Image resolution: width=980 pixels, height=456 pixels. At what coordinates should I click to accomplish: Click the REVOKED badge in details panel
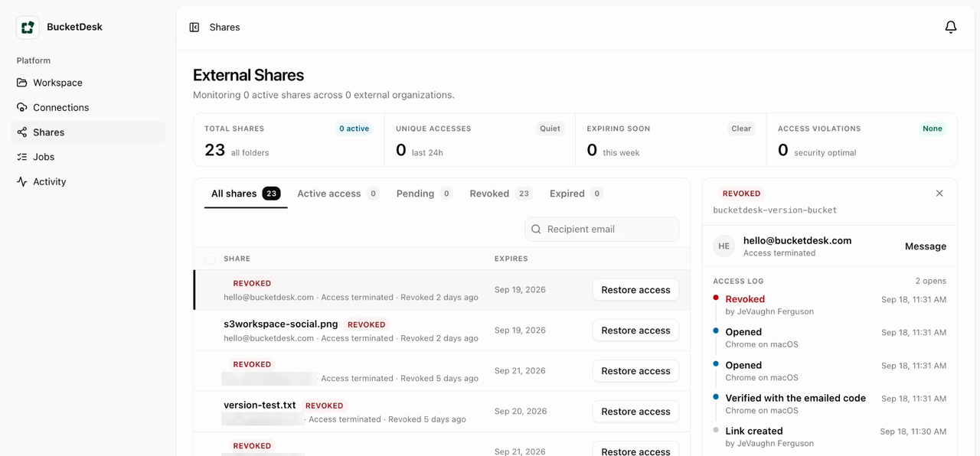741,194
